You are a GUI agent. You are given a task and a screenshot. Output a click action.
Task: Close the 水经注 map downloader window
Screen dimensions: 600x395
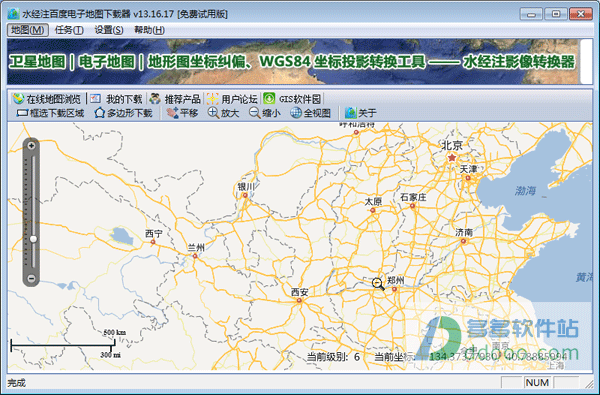tap(580, 14)
